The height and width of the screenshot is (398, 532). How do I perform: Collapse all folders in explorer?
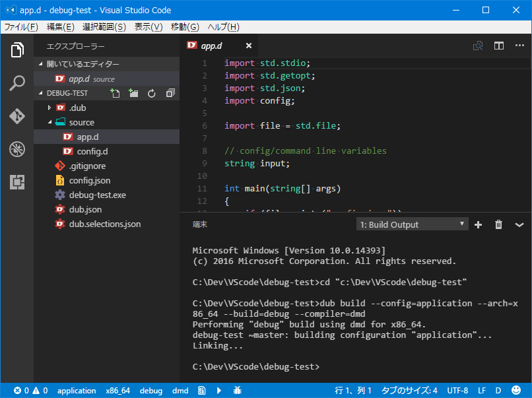(170, 93)
